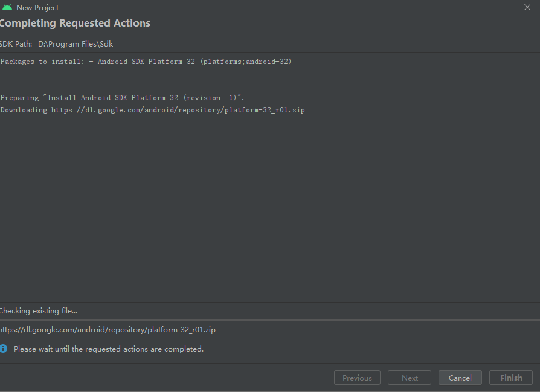
Task: Click the download progress bar
Action: 270,320
